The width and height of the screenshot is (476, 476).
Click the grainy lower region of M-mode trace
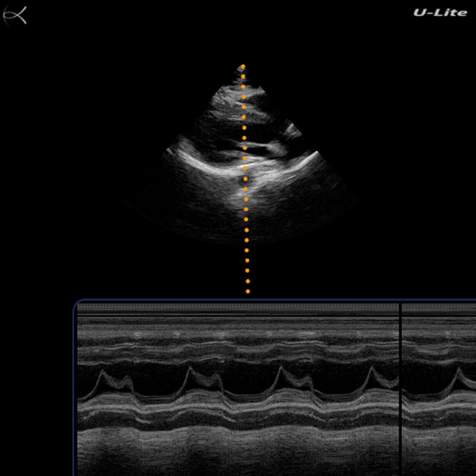click(238, 452)
